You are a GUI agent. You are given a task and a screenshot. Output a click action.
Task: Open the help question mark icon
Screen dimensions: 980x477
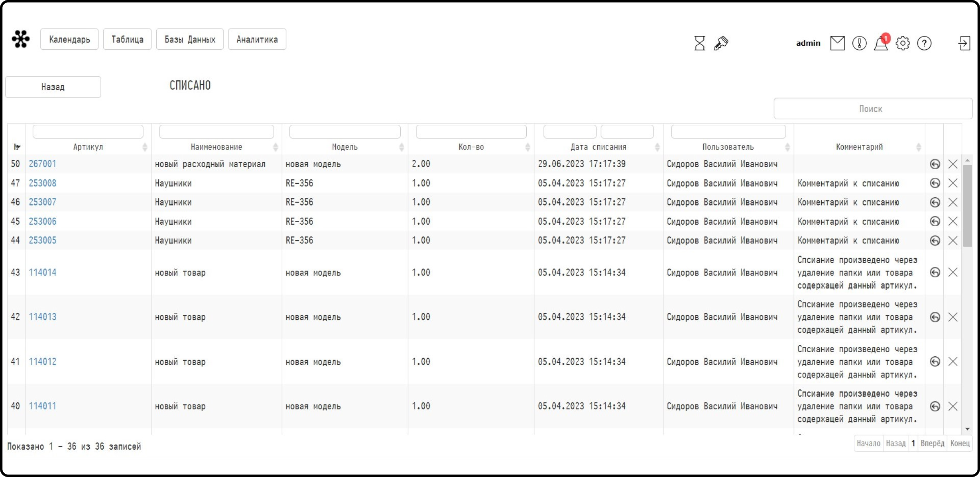tap(924, 43)
